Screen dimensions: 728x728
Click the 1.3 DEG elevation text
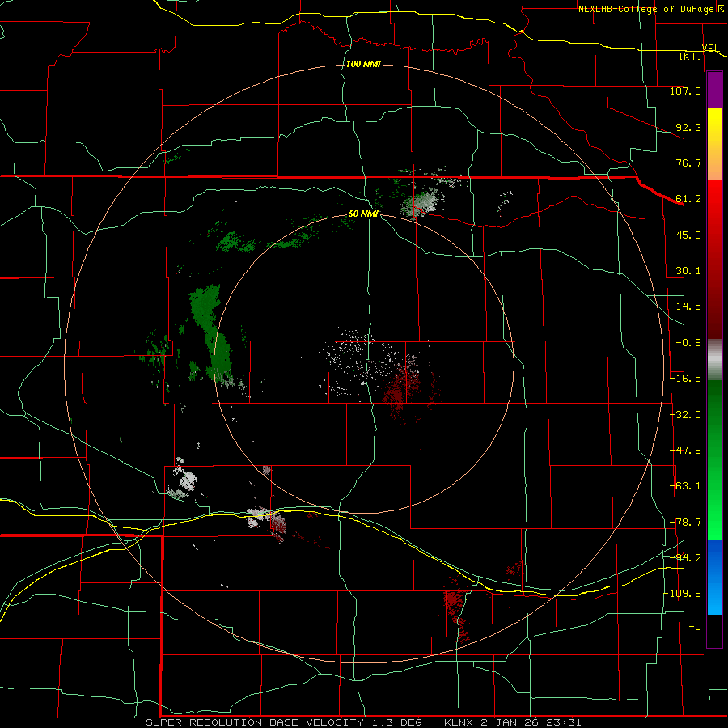(397, 722)
